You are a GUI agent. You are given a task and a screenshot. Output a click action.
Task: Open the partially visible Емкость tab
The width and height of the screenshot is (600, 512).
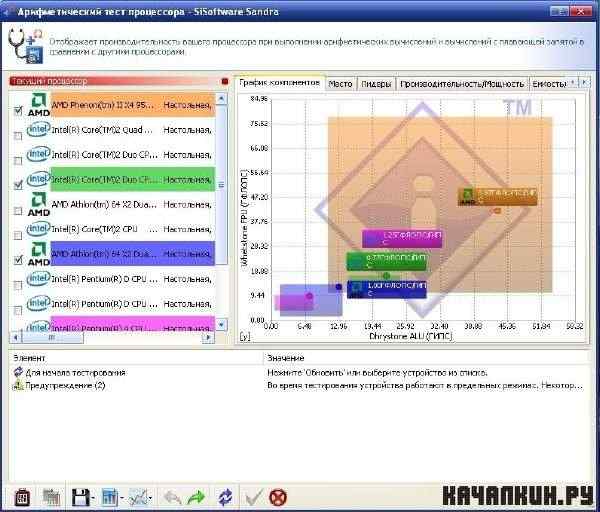coord(549,83)
